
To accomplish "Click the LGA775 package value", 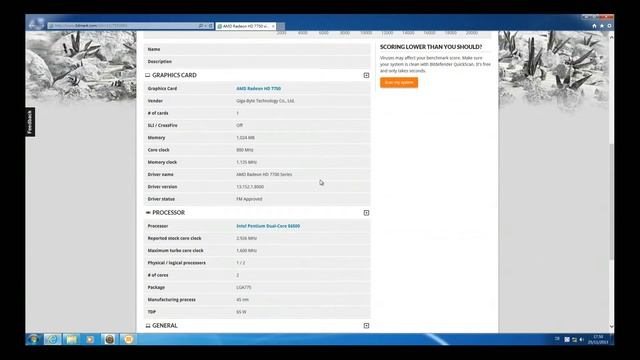I will (244, 287).
